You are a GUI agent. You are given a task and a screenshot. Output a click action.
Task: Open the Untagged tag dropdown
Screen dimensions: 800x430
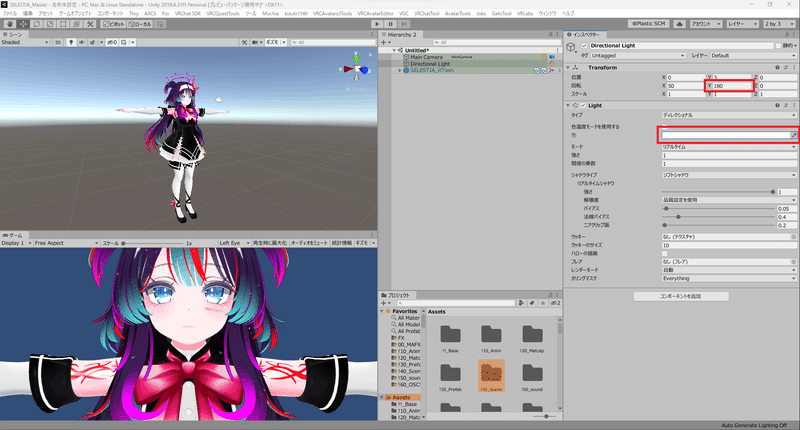tap(638, 56)
